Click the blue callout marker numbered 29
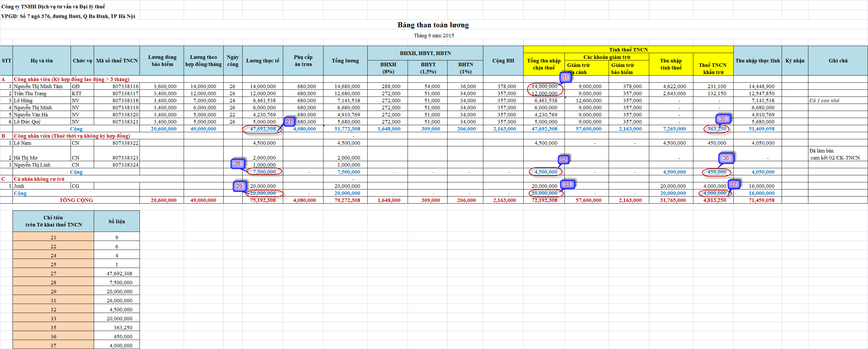 coord(239,186)
